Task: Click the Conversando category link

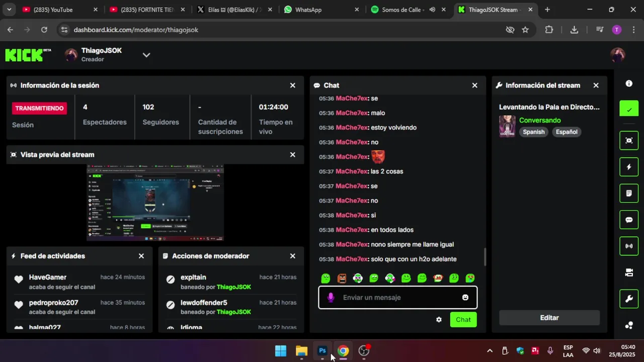Action: (540, 120)
